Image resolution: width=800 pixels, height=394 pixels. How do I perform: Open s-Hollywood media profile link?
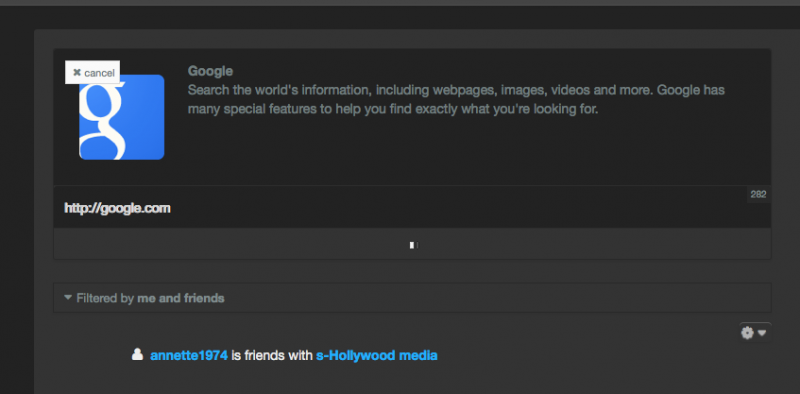[x=377, y=355]
